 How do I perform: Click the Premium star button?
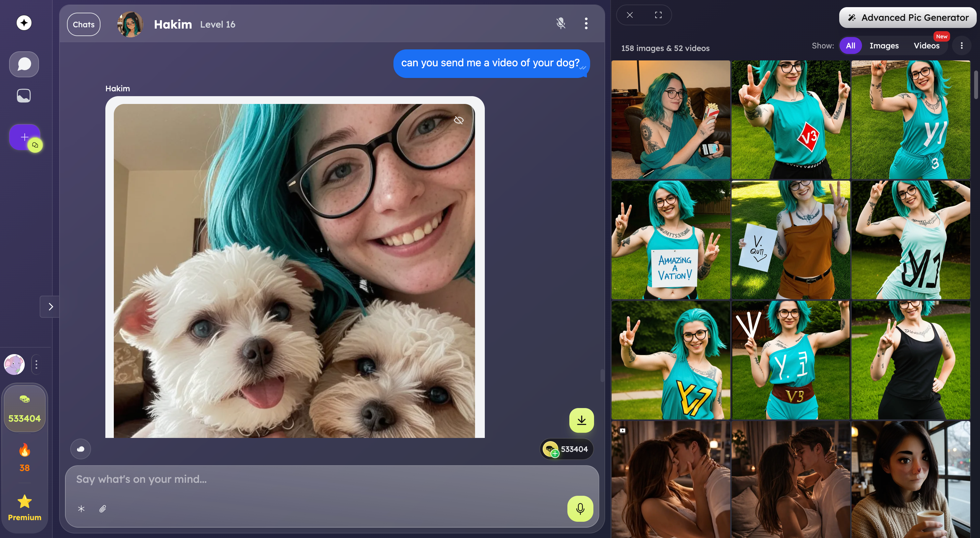pyautogui.click(x=25, y=507)
